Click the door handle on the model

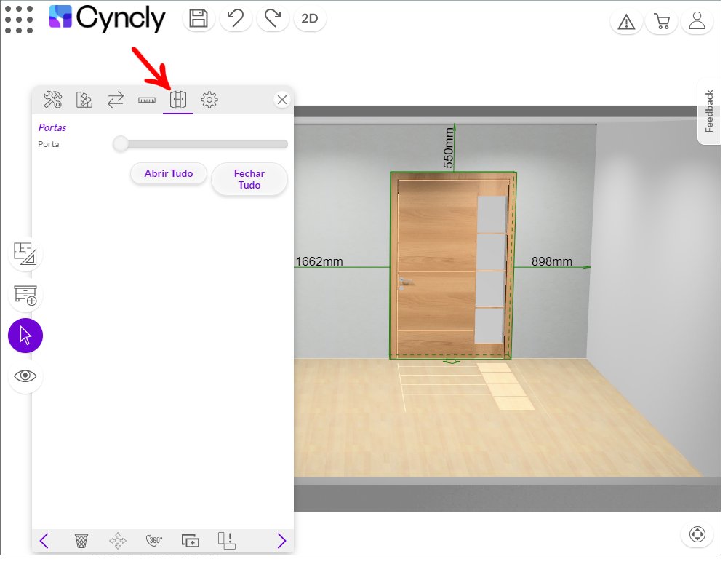405,282
